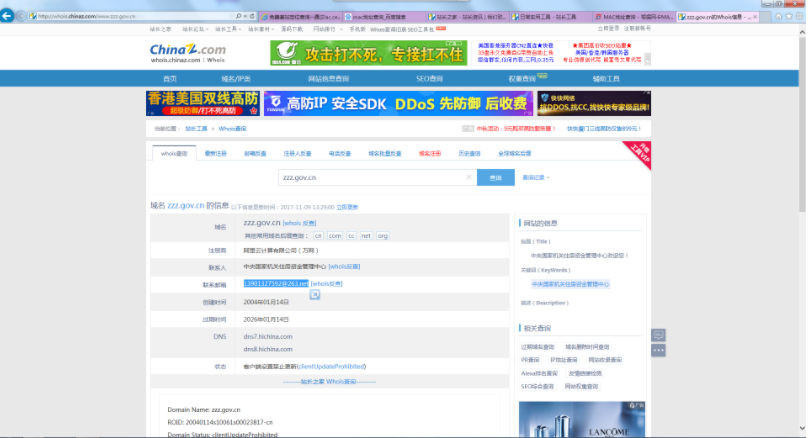Expand the 站长论坛 top menu
This screenshot has width=808, height=438.
195,29
